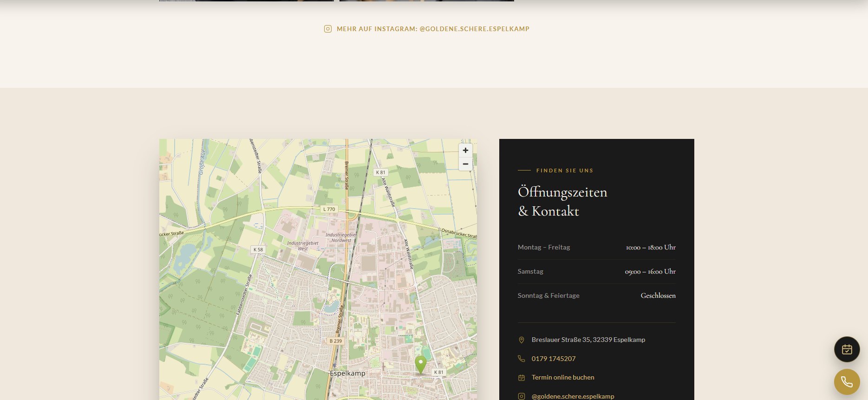Zoom in on the map with plus button
Screen dimensions: 868x400
(465, 151)
